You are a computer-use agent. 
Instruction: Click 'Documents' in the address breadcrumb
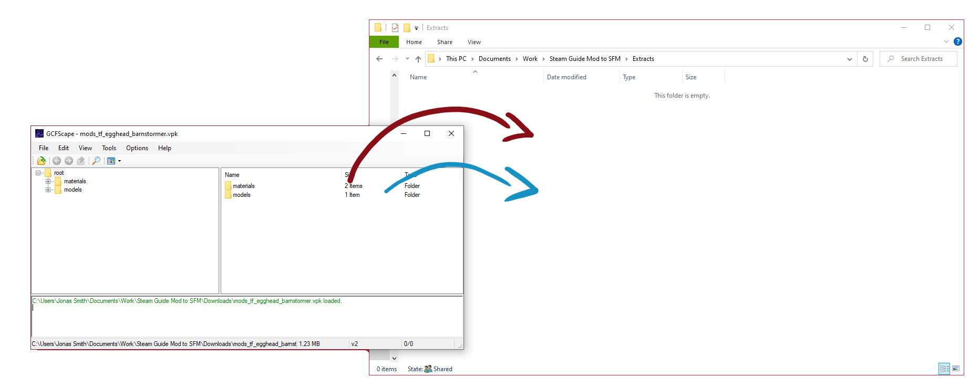point(494,59)
